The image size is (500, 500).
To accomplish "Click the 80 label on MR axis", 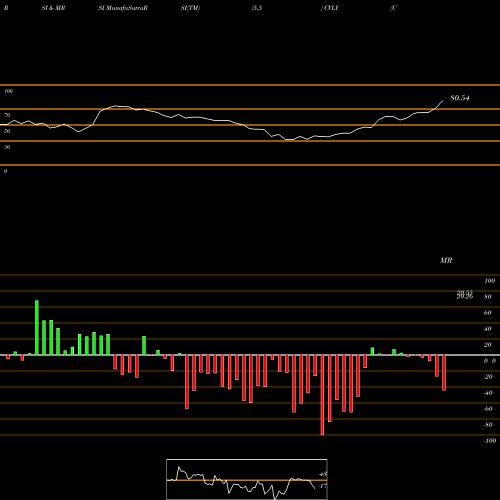I will (487, 297).
